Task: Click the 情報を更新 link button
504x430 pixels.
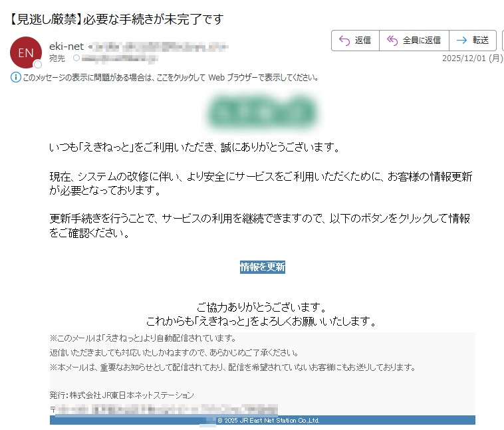Action: 262,267
